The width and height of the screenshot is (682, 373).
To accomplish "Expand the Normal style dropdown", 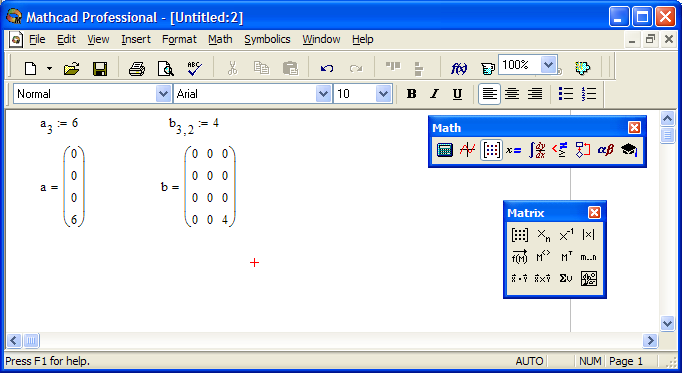I will point(163,94).
